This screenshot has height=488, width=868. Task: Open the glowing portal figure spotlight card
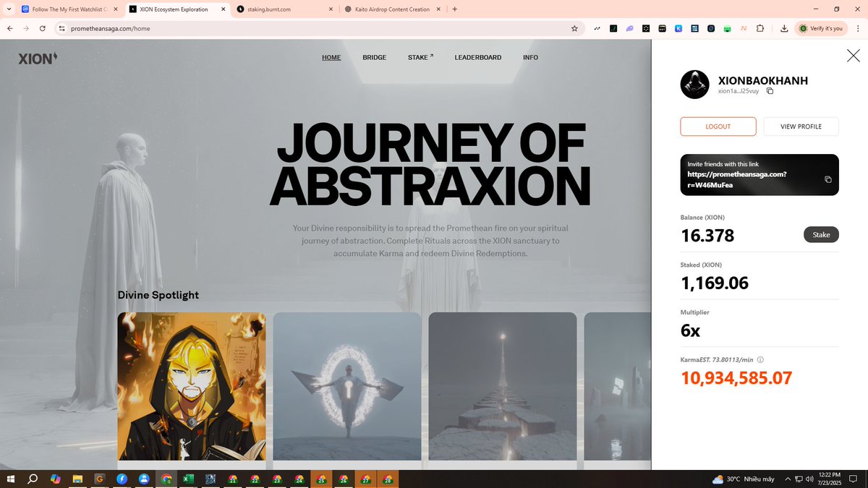coord(347,386)
